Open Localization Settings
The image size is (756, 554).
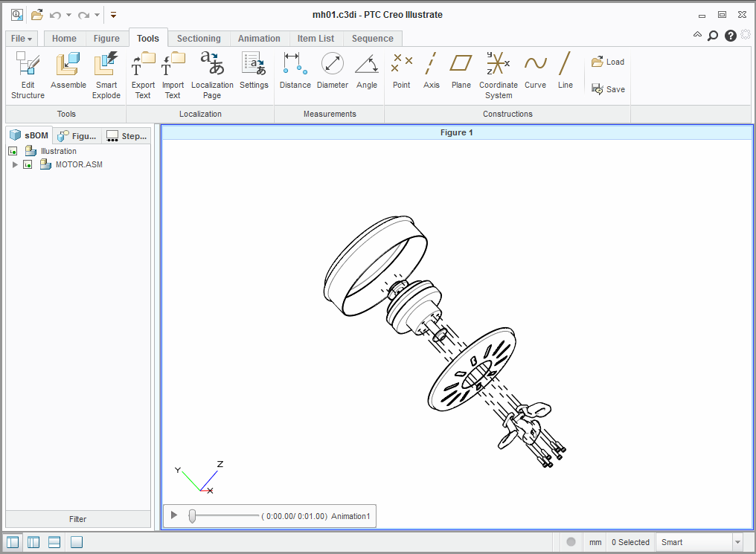254,71
